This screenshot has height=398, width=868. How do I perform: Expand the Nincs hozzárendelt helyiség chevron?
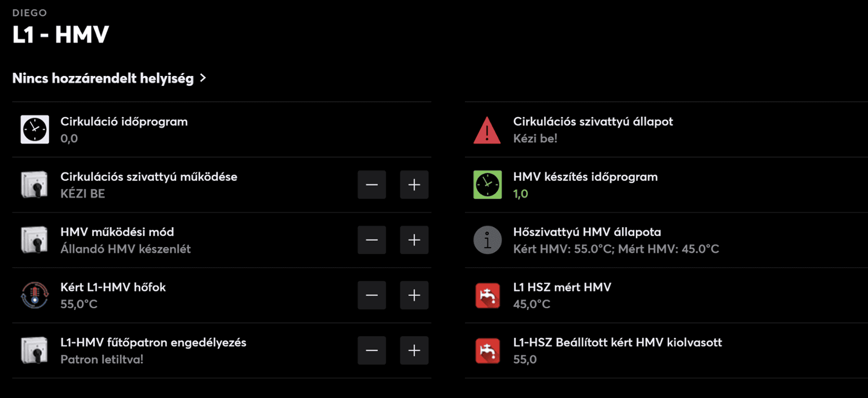(x=203, y=78)
